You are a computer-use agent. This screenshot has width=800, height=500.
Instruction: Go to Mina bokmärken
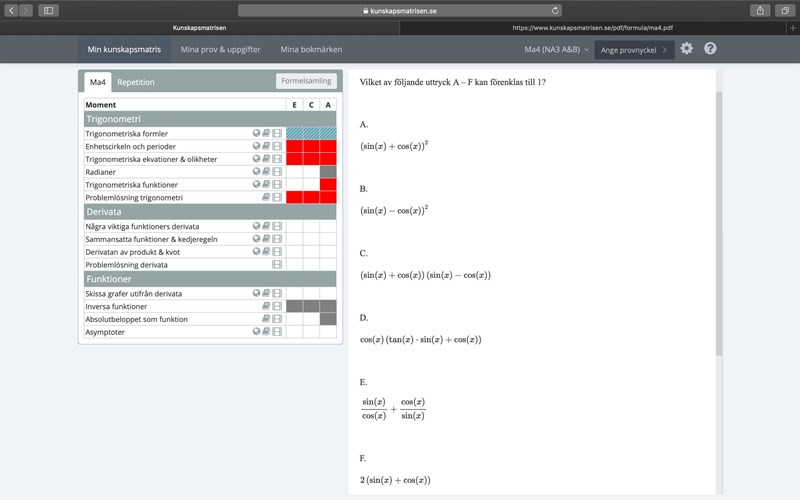coord(312,49)
